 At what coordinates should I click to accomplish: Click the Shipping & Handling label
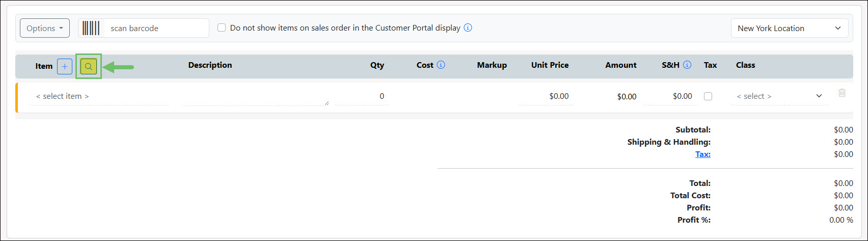point(669,142)
